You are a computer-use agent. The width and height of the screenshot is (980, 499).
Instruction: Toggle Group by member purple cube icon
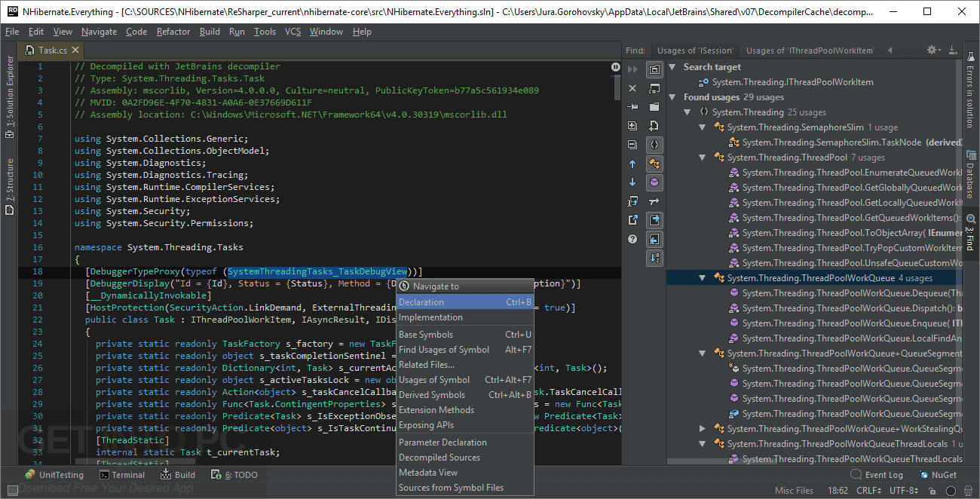tap(654, 182)
